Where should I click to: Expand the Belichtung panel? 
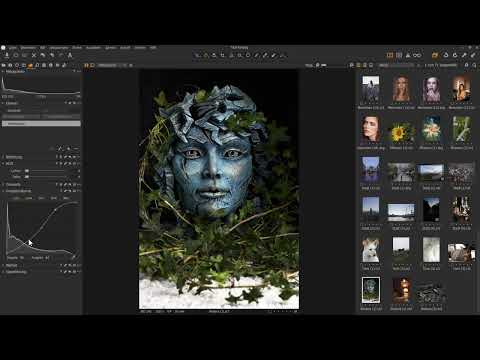pos(3,157)
